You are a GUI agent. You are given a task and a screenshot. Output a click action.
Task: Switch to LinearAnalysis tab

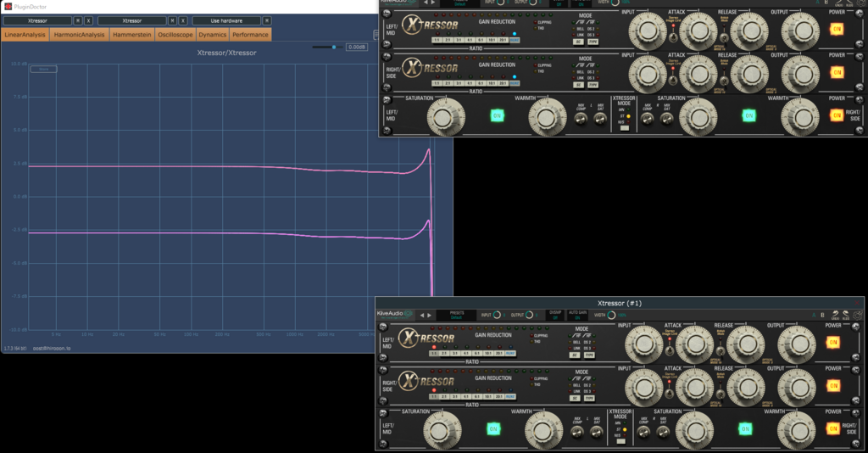(25, 34)
